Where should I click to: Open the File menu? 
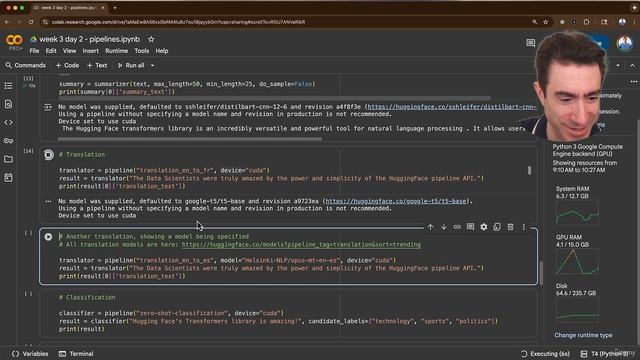(34, 51)
